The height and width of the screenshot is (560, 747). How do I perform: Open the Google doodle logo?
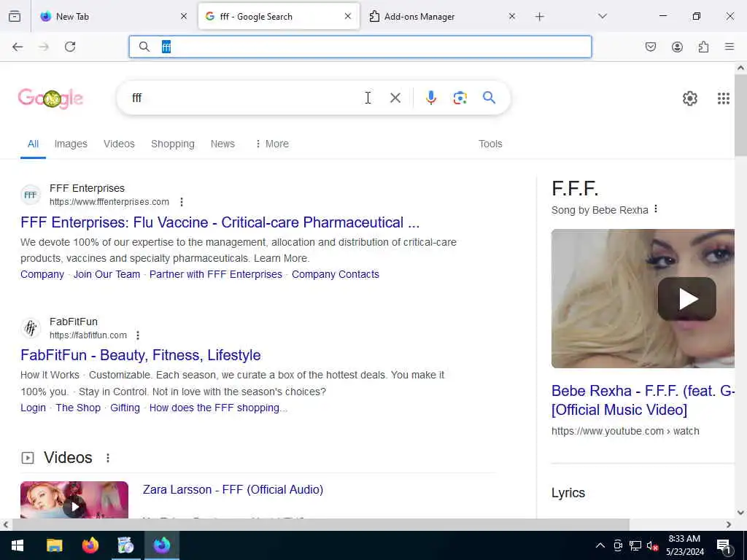pos(50,98)
